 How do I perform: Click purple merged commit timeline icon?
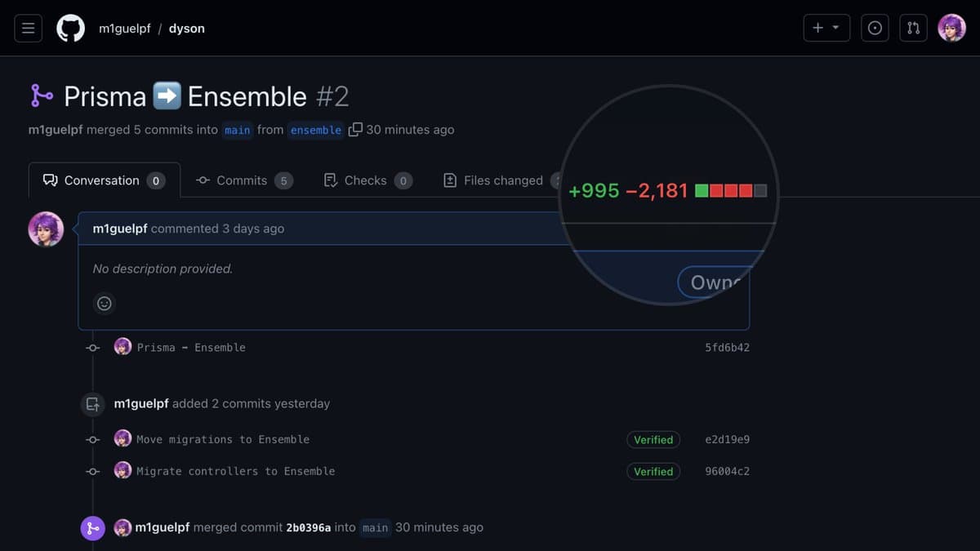click(x=92, y=528)
